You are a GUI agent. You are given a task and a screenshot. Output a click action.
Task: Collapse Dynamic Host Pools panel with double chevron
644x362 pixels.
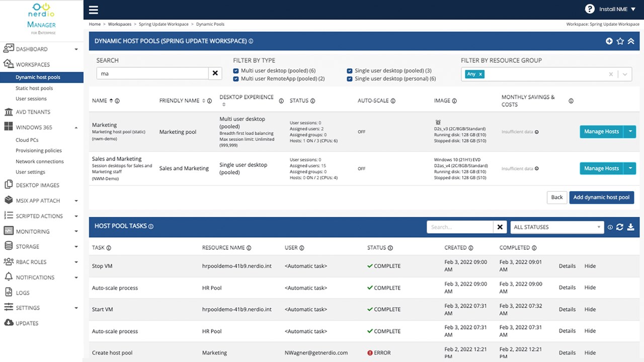(x=631, y=41)
